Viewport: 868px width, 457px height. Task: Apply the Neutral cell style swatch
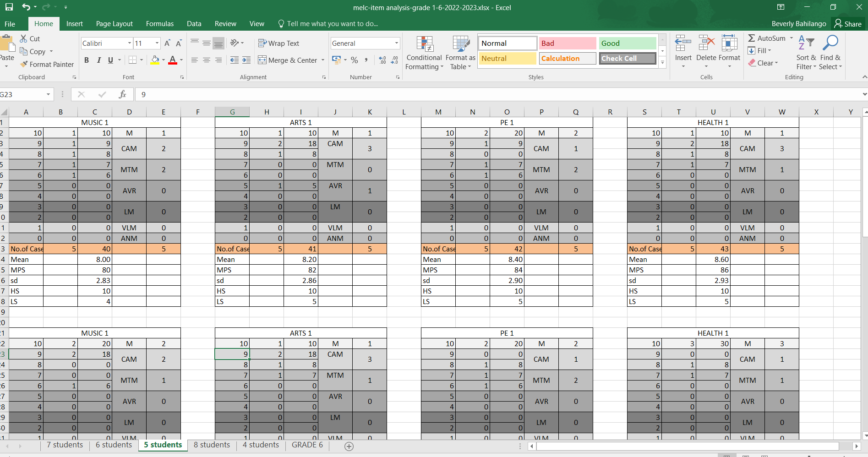[507, 59]
